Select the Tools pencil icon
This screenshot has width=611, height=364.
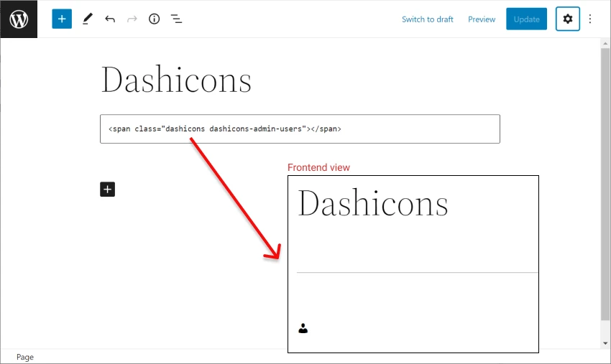(88, 19)
